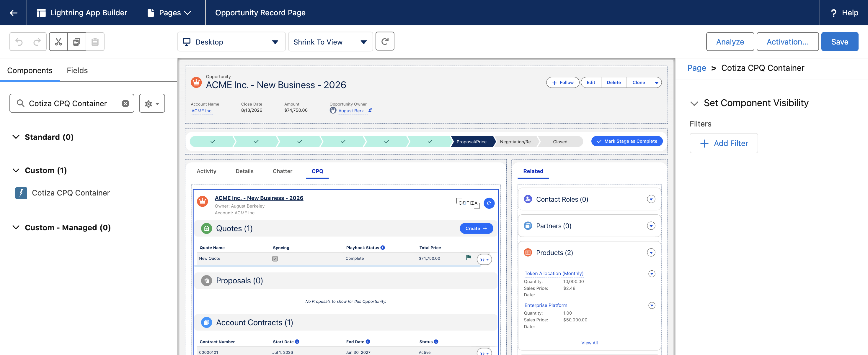
Task: Collapse the Custom (1) section
Action: [16, 170]
